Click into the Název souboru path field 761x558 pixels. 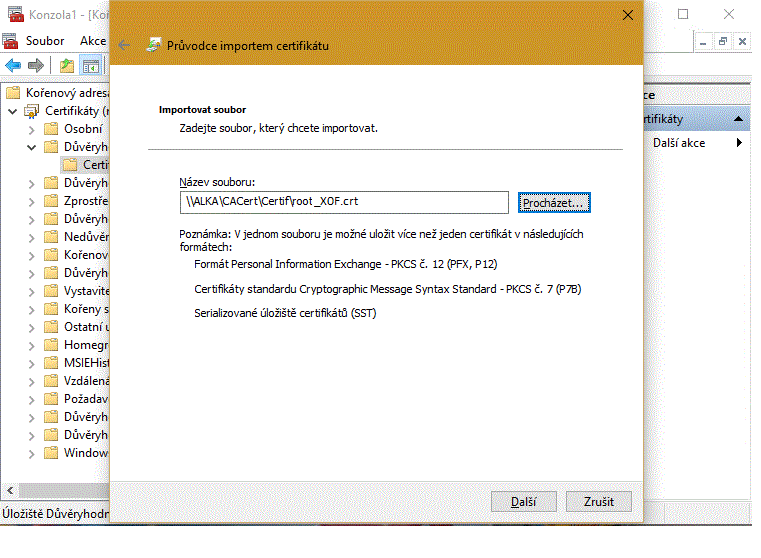pos(344,202)
